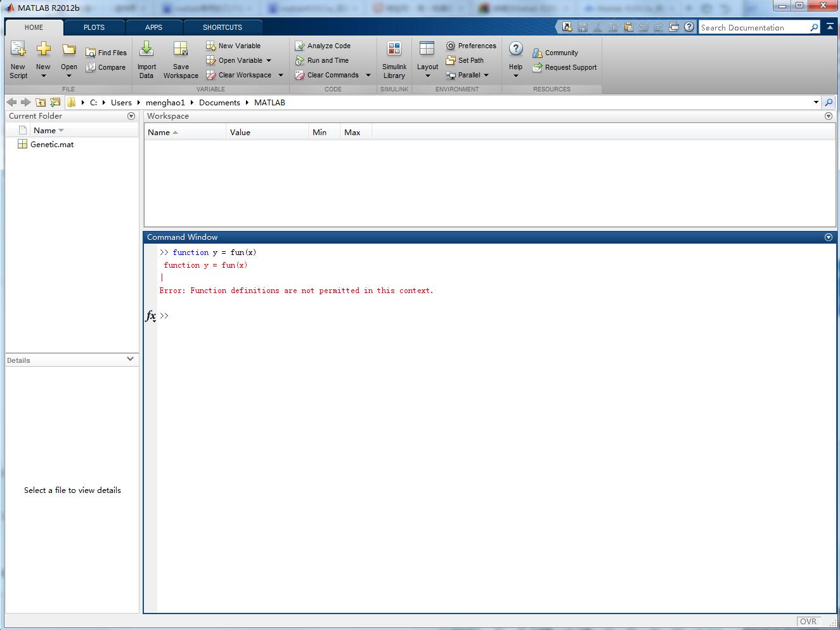
Task: Click the Search Documentation field
Action: coord(754,27)
